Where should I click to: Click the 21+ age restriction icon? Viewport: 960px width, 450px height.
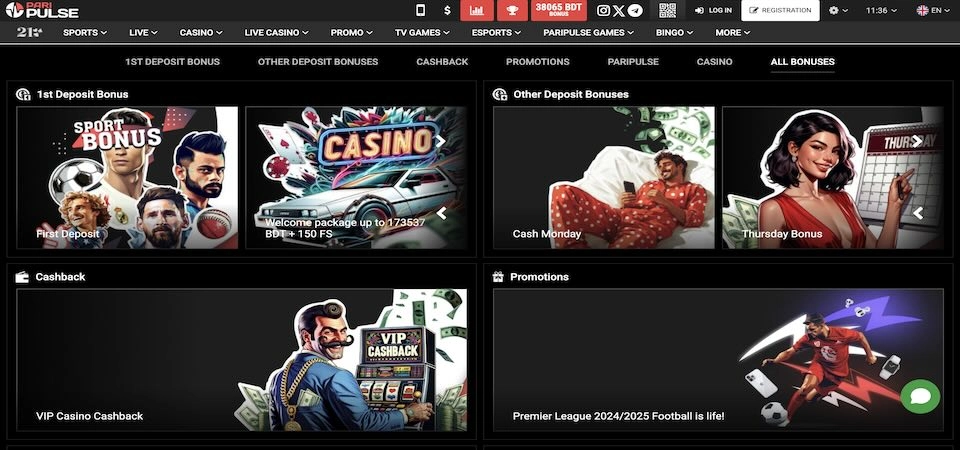click(29, 32)
